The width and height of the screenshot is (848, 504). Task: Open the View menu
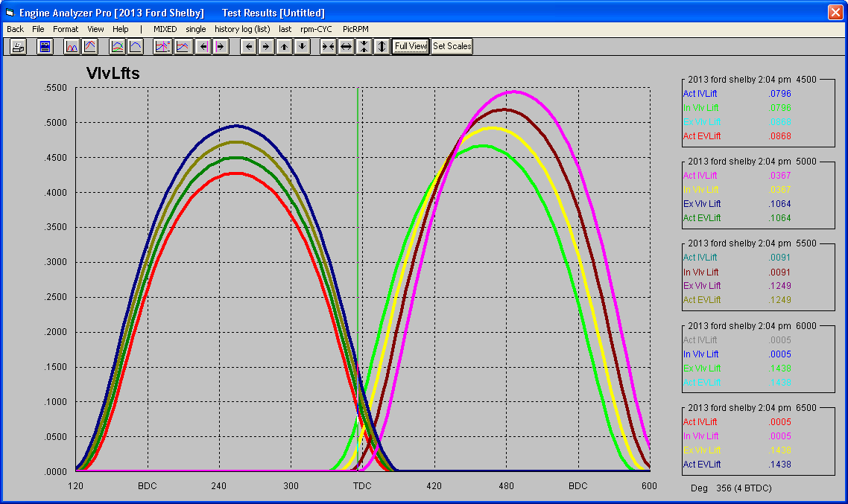coord(95,29)
